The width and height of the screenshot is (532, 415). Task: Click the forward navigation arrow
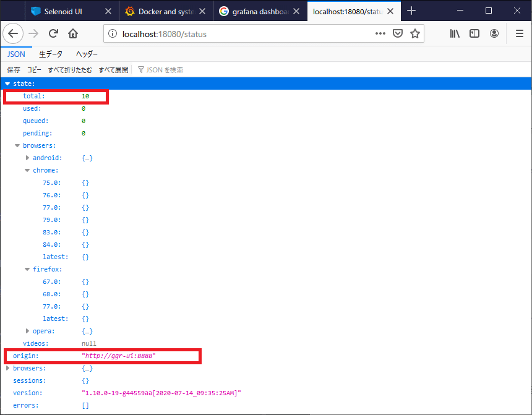(x=33, y=33)
